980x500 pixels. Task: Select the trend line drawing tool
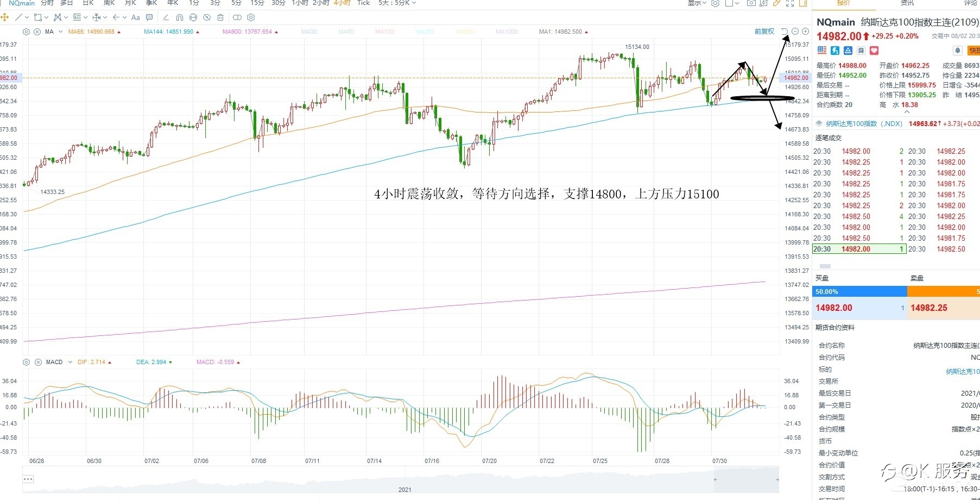[x=18, y=17]
